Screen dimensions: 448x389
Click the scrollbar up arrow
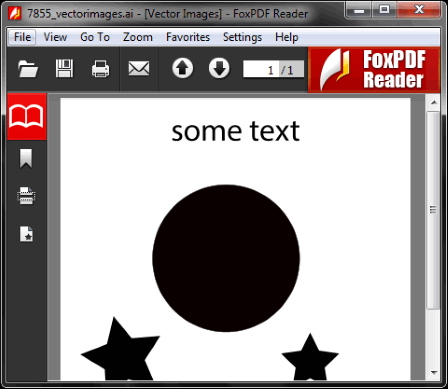(434, 102)
